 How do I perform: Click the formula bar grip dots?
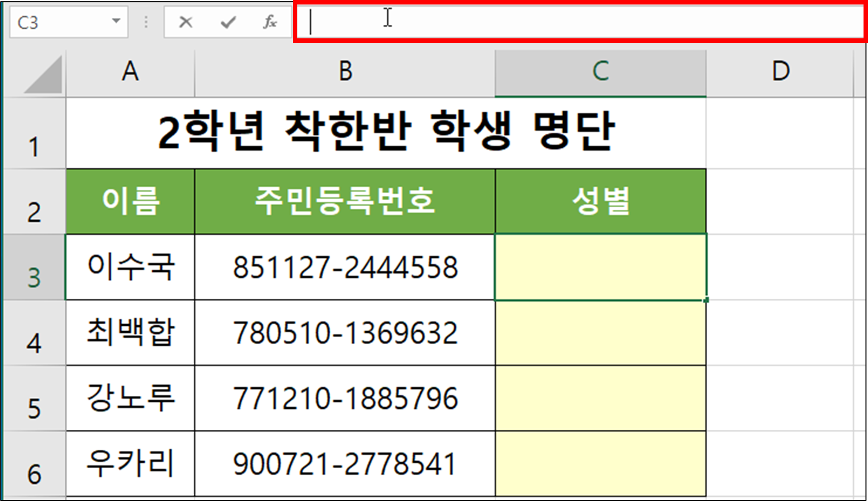(x=146, y=22)
